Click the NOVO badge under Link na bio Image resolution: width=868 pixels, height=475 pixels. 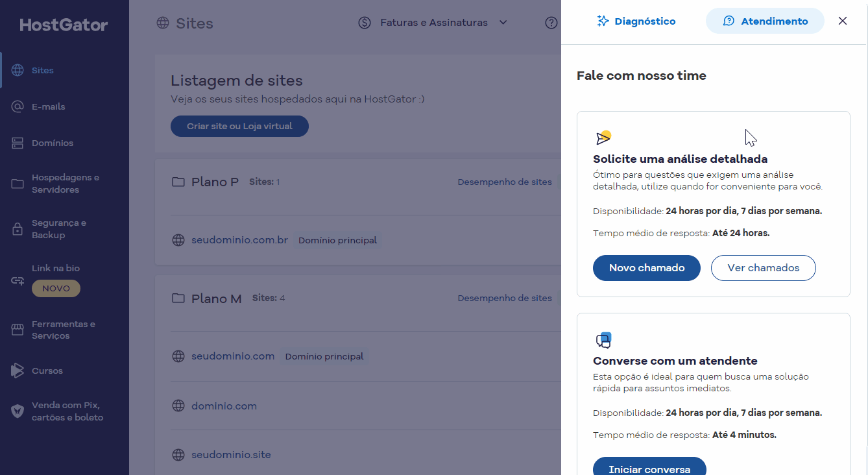pyautogui.click(x=56, y=288)
